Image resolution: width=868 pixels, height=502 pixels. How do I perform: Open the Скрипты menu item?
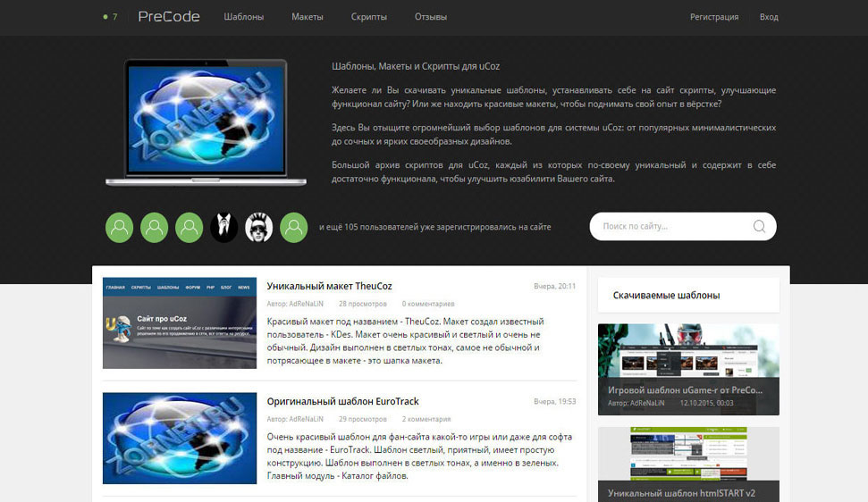368,17
